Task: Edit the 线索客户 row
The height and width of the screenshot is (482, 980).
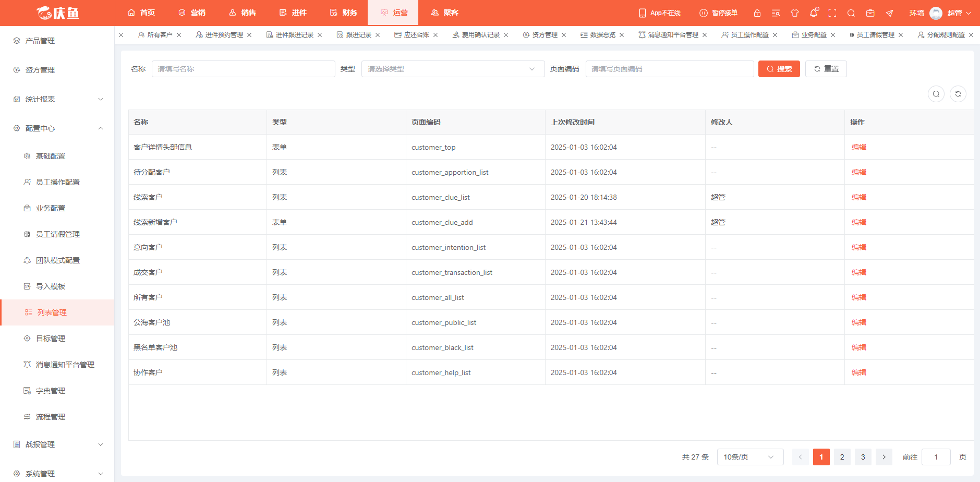Action: click(859, 197)
